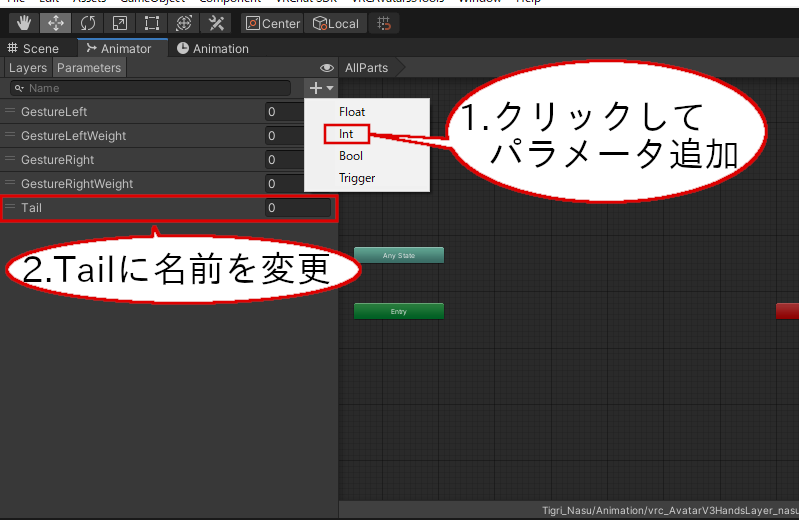
Task: Select the Rect transform tool
Action: point(152,23)
